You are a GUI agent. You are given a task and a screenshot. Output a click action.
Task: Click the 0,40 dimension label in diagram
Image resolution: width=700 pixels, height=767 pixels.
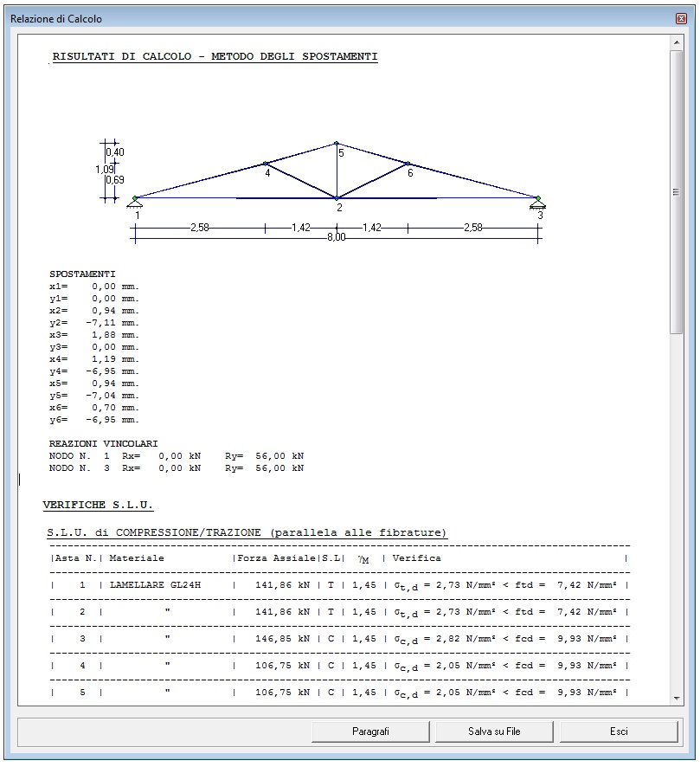click(115, 152)
